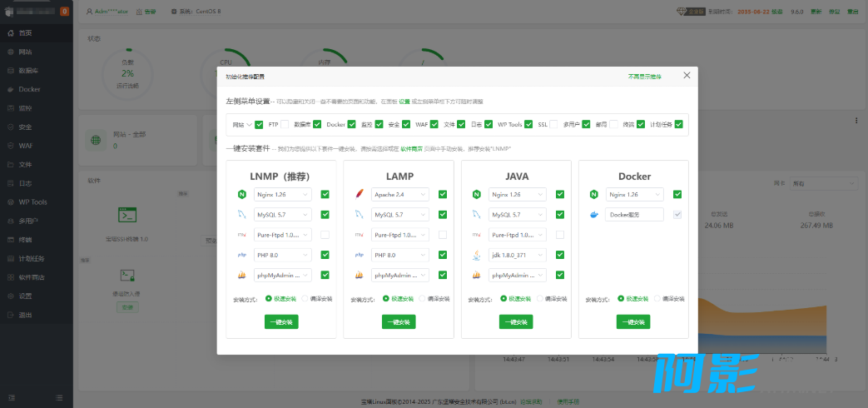Open Apache 2.4 dropdown in LAMP card
The width and height of the screenshot is (868, 408).
(x=400, y=194)
